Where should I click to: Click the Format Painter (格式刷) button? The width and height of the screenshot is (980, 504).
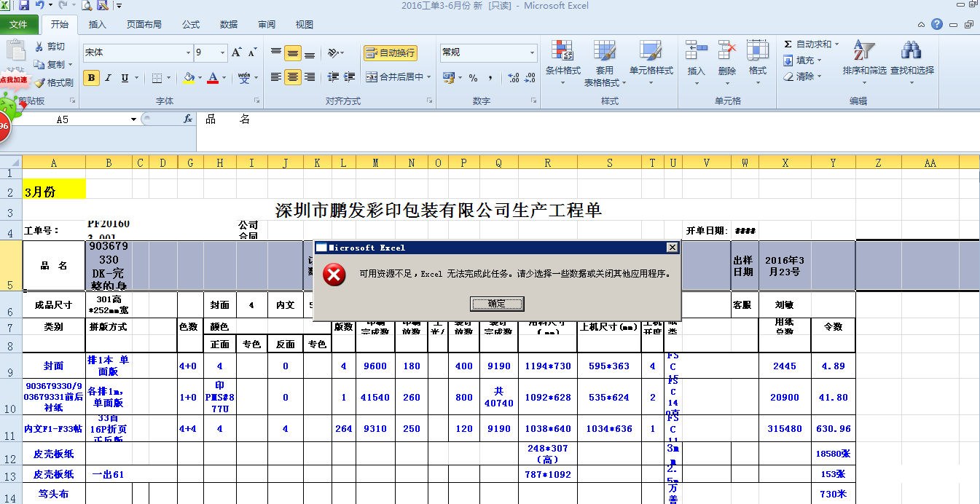pyautogui.click(x=54, y=82)
